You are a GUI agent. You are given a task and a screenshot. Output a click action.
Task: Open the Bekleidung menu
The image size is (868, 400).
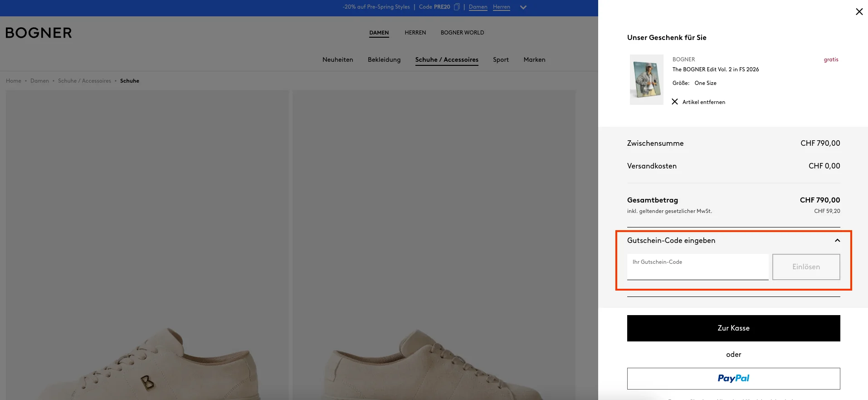(x=384, y=59)
